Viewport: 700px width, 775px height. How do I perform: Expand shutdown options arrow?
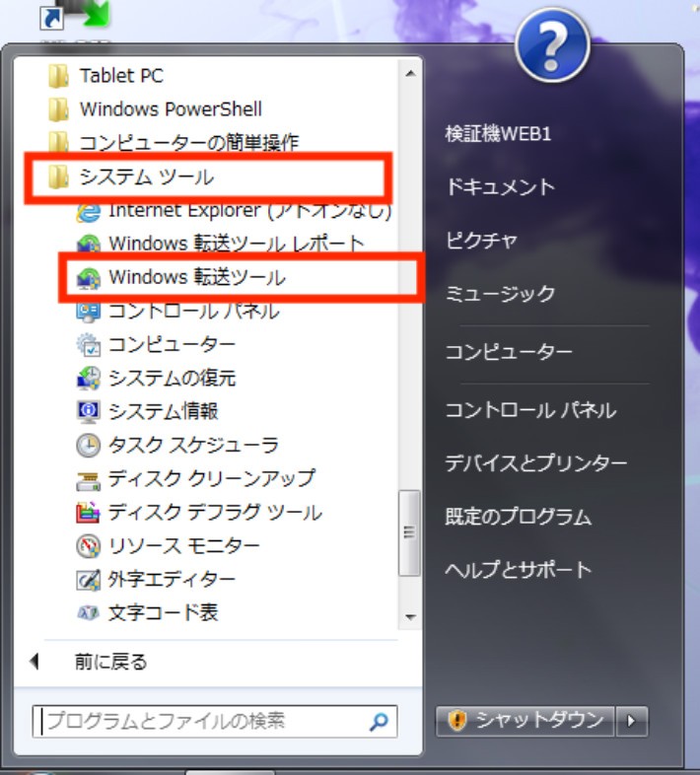point(631,722)
